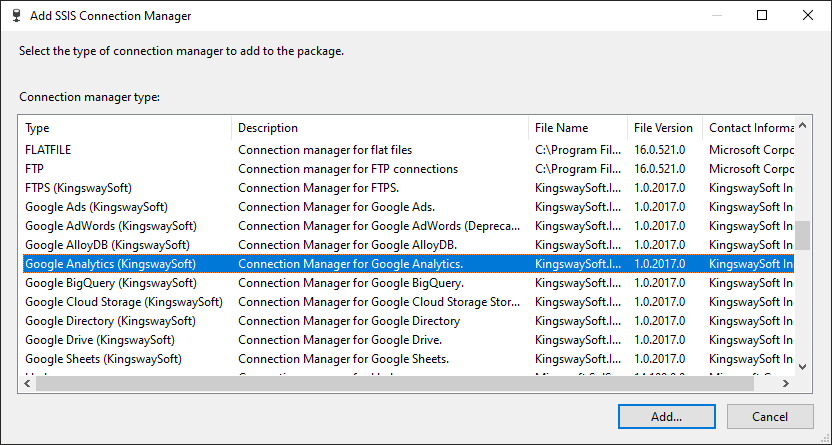Click the Contact Information column header
This screenshot has height=445, width=832.
tap(749, 128)
